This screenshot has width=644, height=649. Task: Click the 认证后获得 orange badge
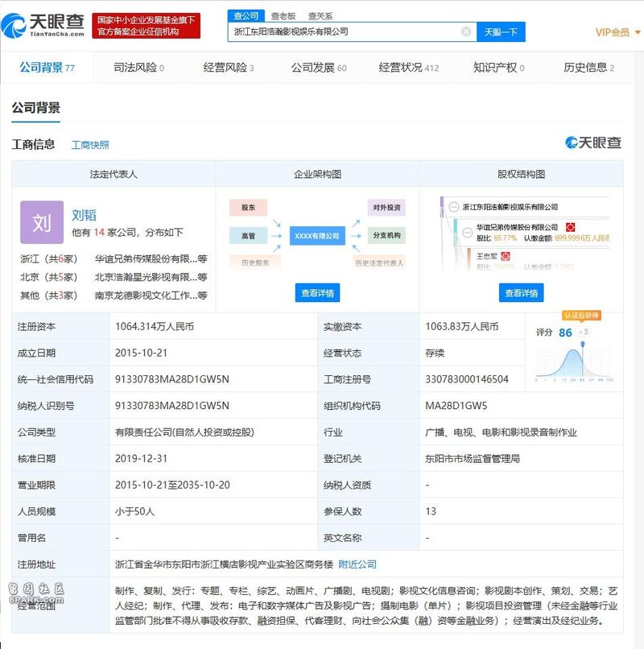(x=581, y=316)
